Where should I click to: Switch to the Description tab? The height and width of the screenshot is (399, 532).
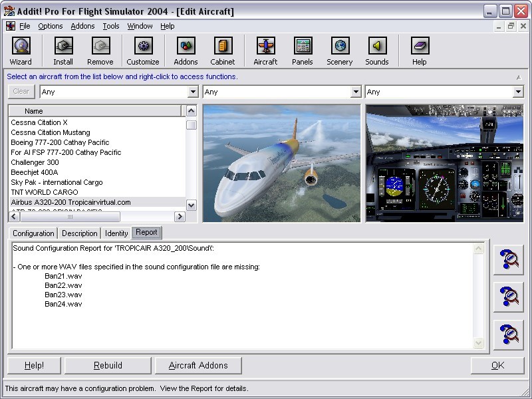79,233
